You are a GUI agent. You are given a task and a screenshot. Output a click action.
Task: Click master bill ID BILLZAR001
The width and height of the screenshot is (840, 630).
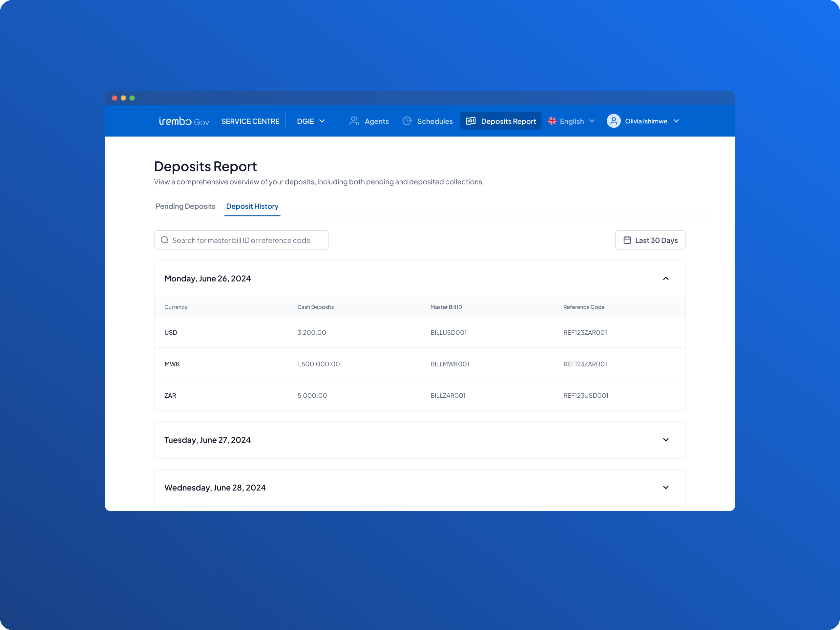(x=448, y=395)
